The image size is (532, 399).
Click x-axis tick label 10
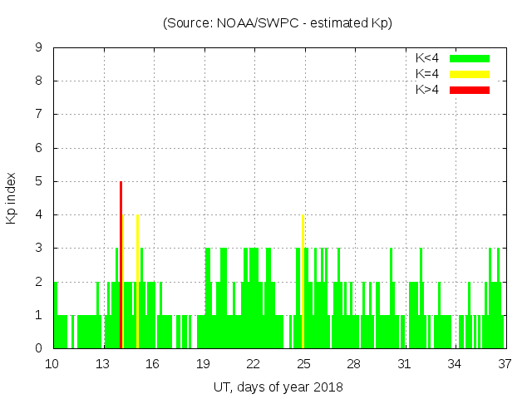tap(52, 363)
